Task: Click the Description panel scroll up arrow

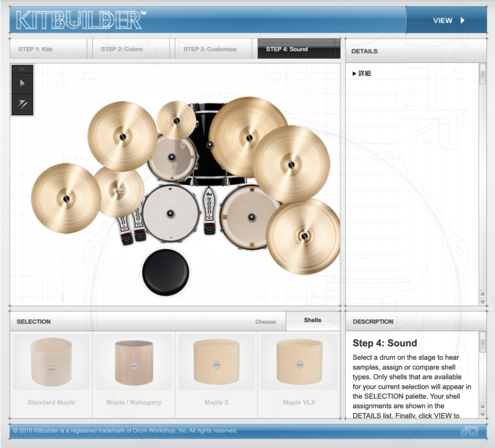Action: point(483,406)
